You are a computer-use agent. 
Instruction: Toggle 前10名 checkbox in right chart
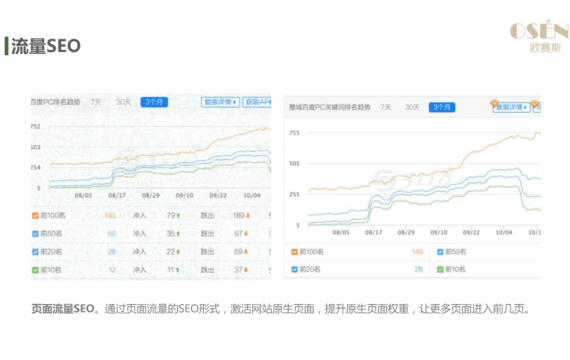click(x=440, y=269)
